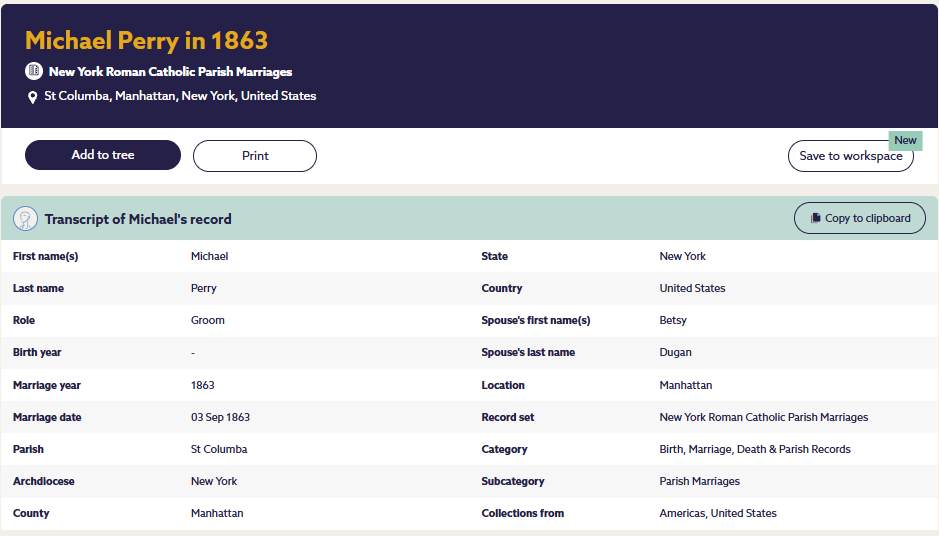Click the Marriage date field label

click(47, 417)
